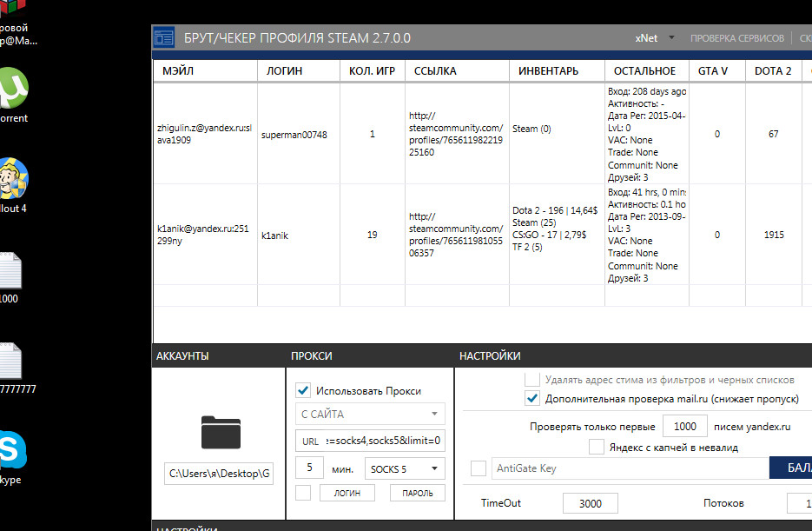Viewport: 812px width, 531px height.
Task: Click the profile link ending 25160
Action: point(456,134)
